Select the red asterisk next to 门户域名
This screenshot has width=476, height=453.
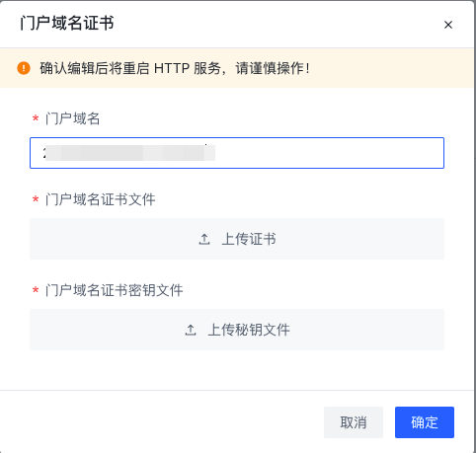pos(36,118)
